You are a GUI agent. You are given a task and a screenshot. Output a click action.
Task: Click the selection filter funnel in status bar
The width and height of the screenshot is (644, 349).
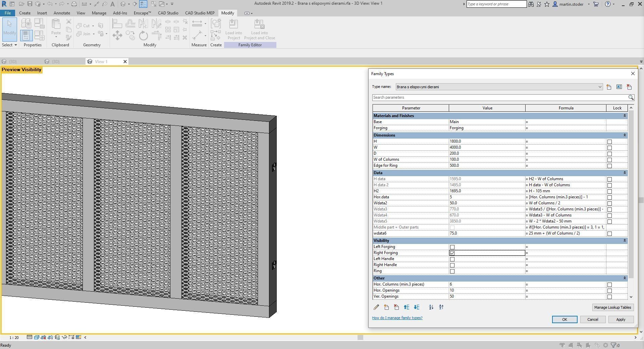click(x=613, y=345)
